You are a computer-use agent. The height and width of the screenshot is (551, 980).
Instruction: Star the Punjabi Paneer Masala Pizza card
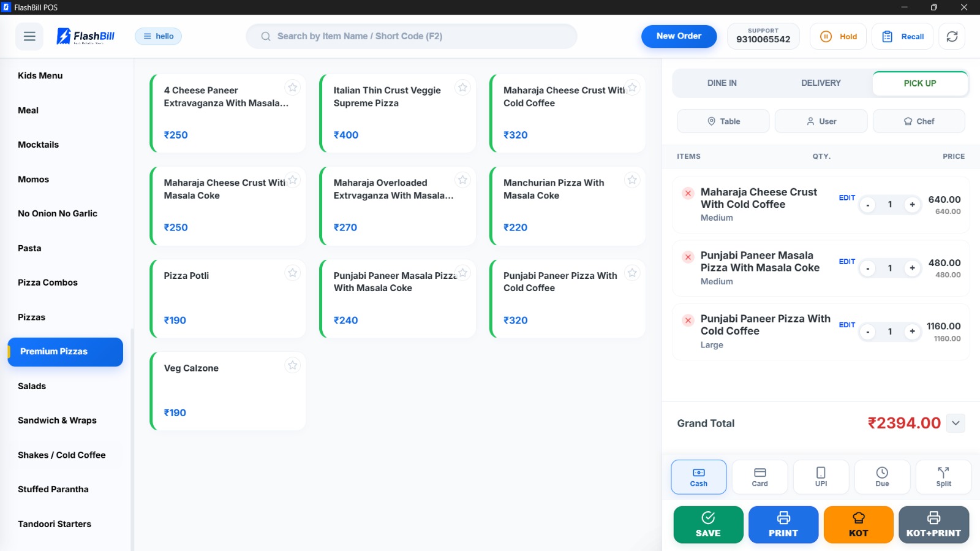[462, 273]
